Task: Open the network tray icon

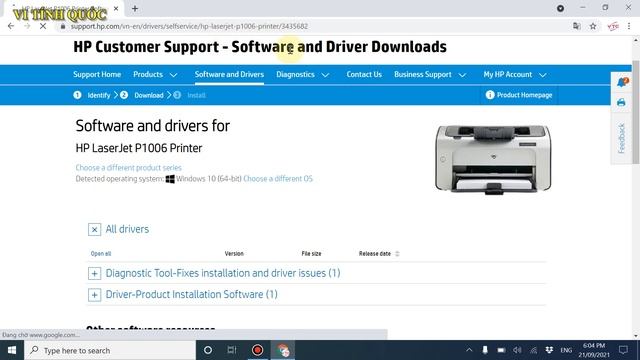Action: click(x=533, y=350)
